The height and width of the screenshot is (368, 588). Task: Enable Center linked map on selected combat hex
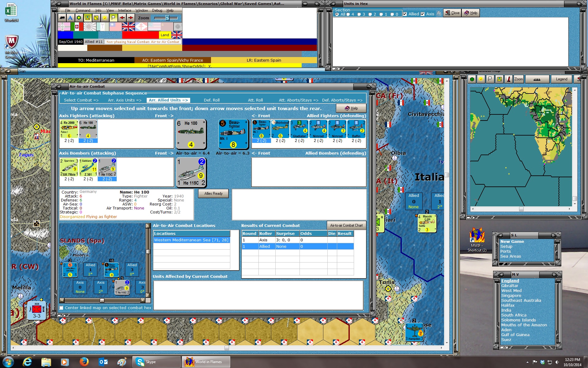[62, 308]
